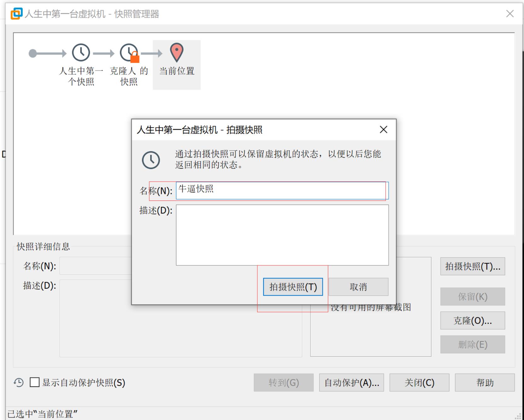
Task: Click the 描述(D) text area in the dialog
Action: (282, 235)
